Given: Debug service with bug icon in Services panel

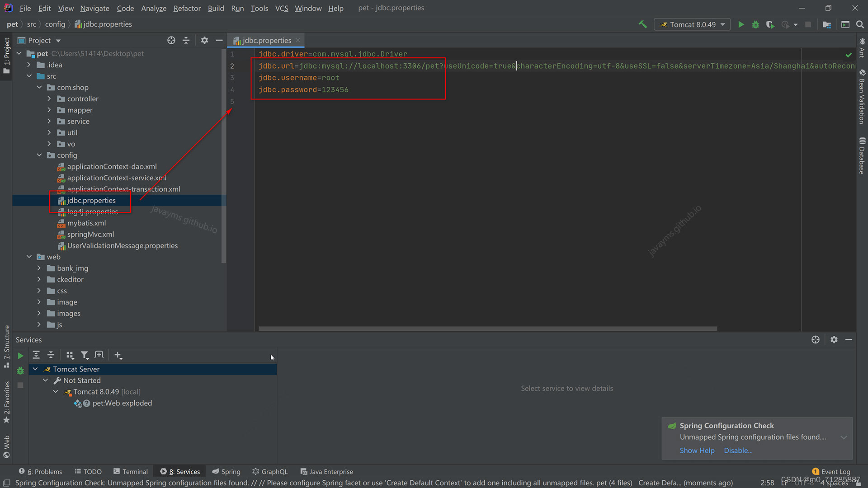Looking at the screenshot, I should pos(20,371).
